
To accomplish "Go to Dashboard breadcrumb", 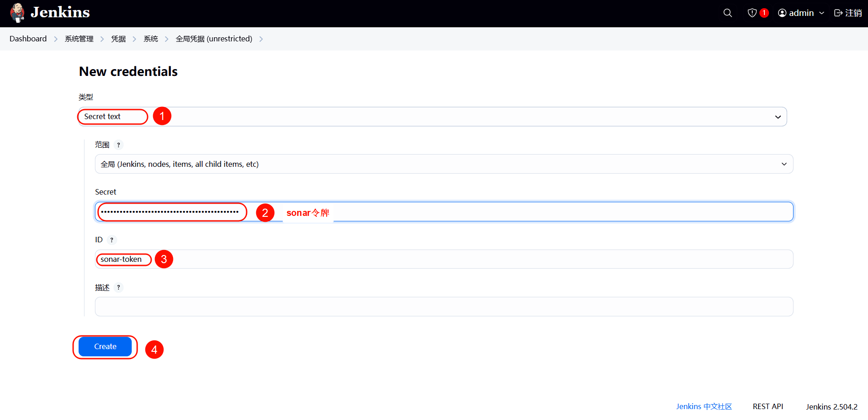I will point(28,39).
